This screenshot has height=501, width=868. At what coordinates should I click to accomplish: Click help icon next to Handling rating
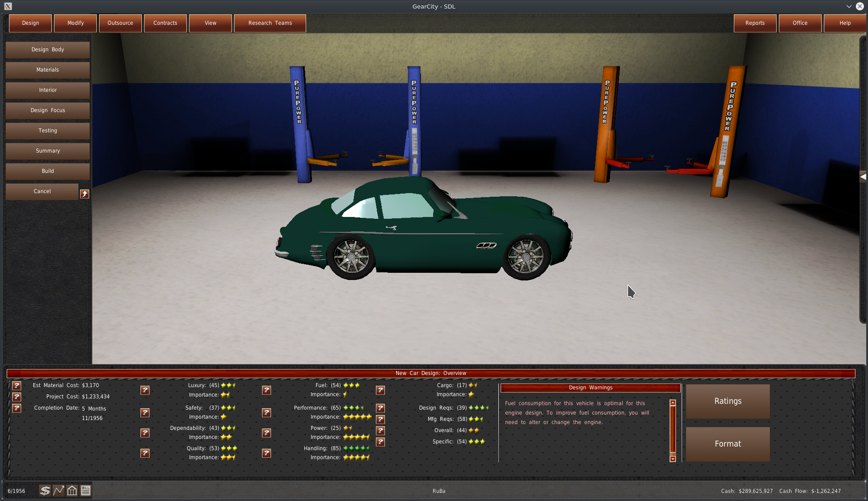tap(267, 453)
